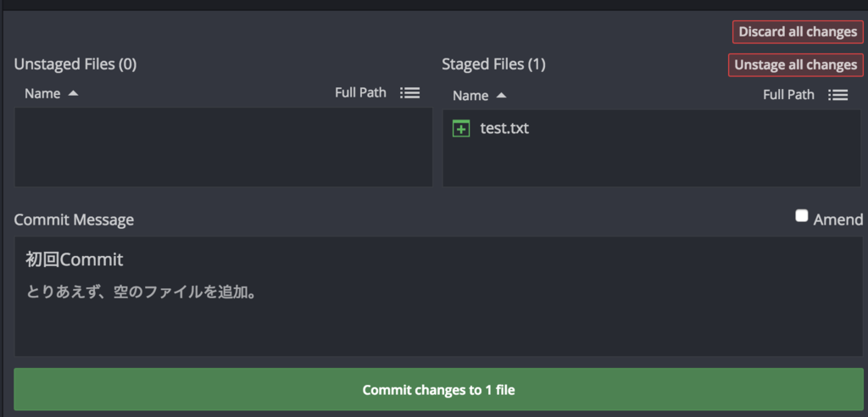Click the sort arrow next to Staged Name

tap(501, 96)
